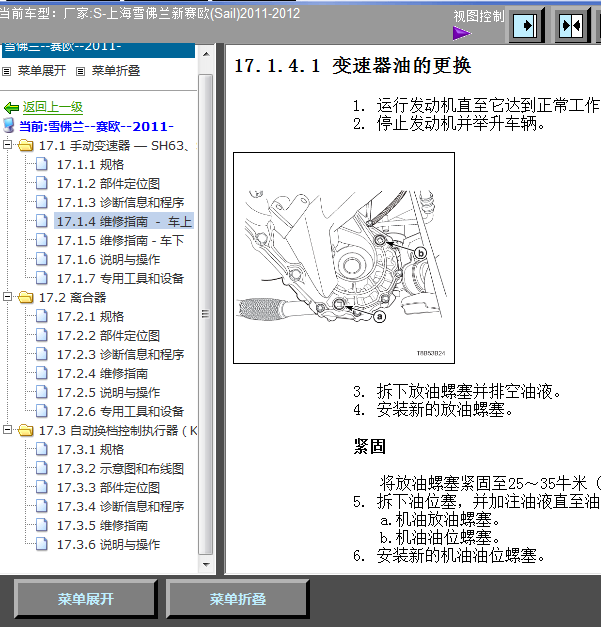Click the bottom 菜单折叠 button

(238, 599)
